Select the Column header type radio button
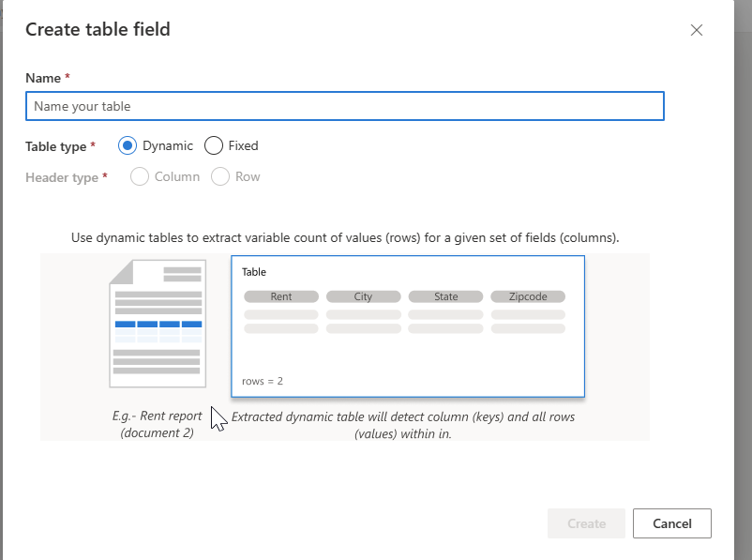Viewport: 752px width, 560px height. click(x=139, y=176)
